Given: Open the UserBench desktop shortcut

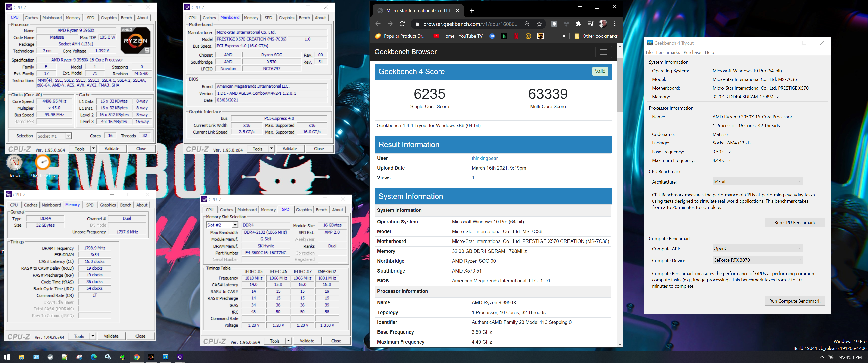Looking at the screenshot, I should pos(43,166).
